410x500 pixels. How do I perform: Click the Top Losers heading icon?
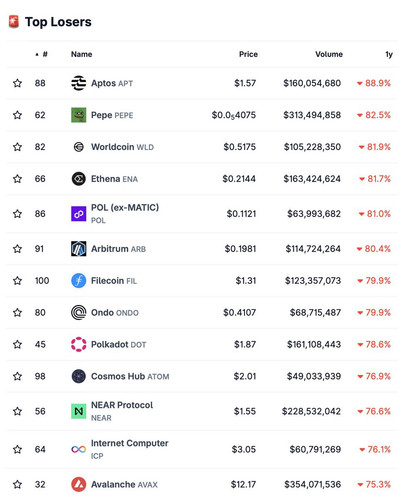[x=14, y=22]
